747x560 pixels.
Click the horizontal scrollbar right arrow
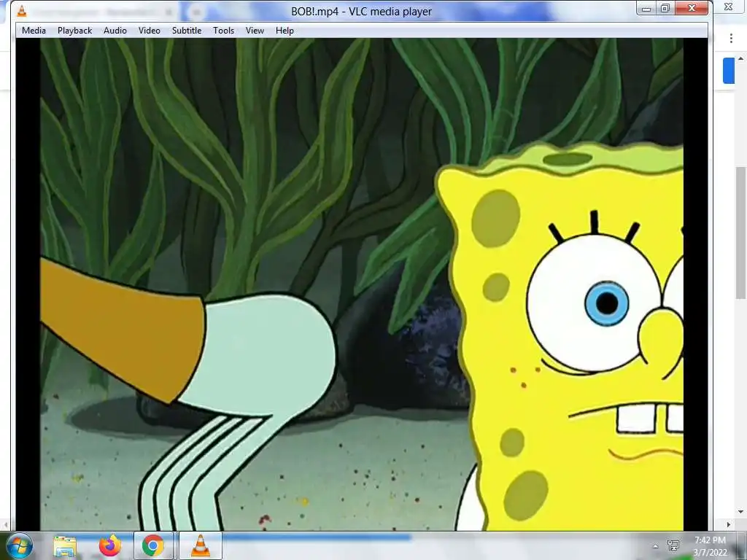(729, 525)
